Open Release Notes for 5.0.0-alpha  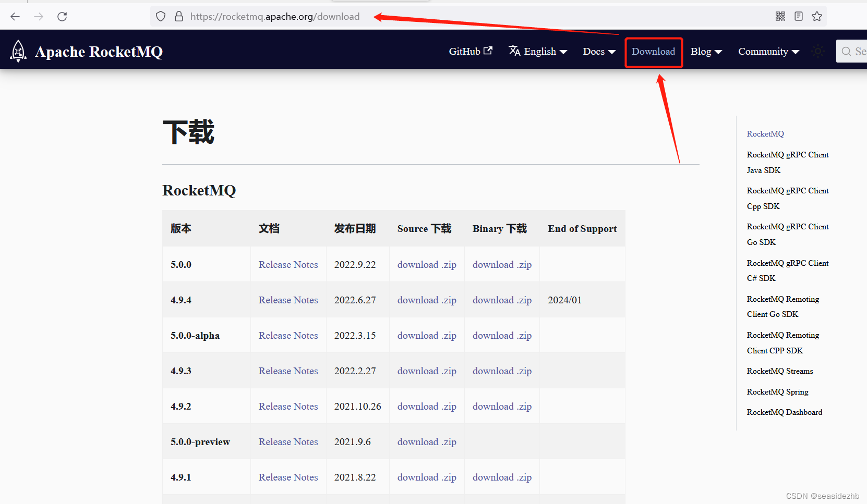(288, 336)
